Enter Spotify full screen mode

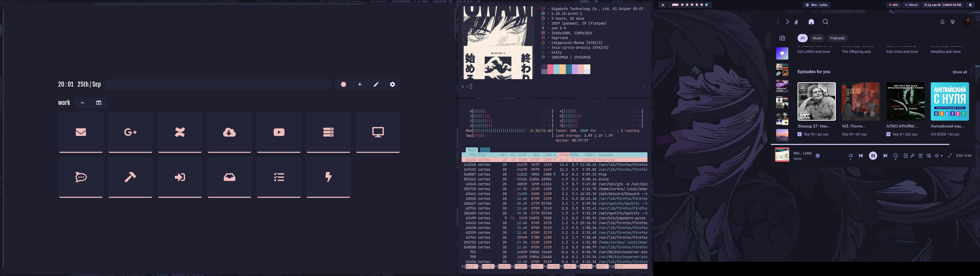tap(950, 156)
